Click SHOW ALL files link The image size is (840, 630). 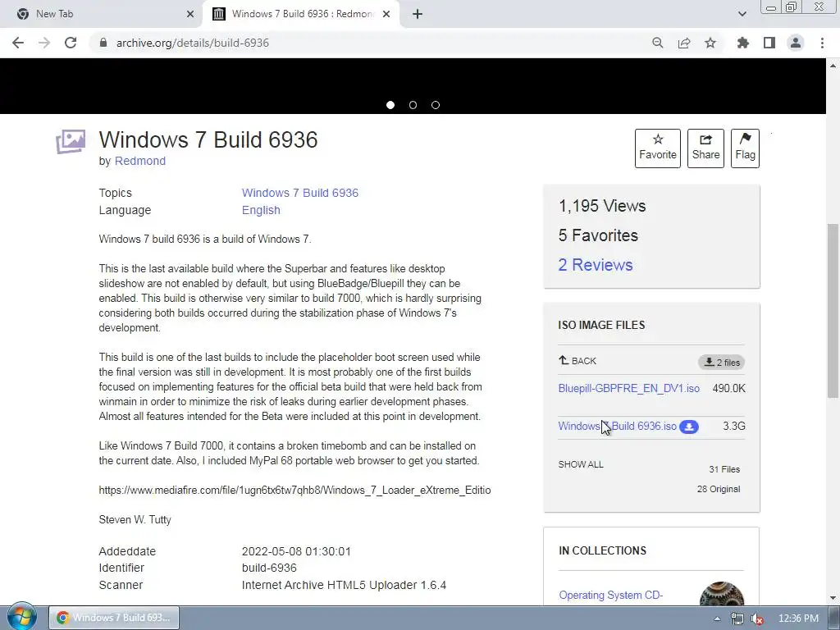pos(581,464)
